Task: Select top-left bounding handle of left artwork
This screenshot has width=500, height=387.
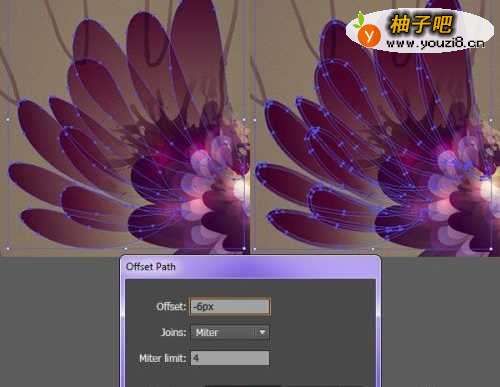Action: tap(8, 119)
